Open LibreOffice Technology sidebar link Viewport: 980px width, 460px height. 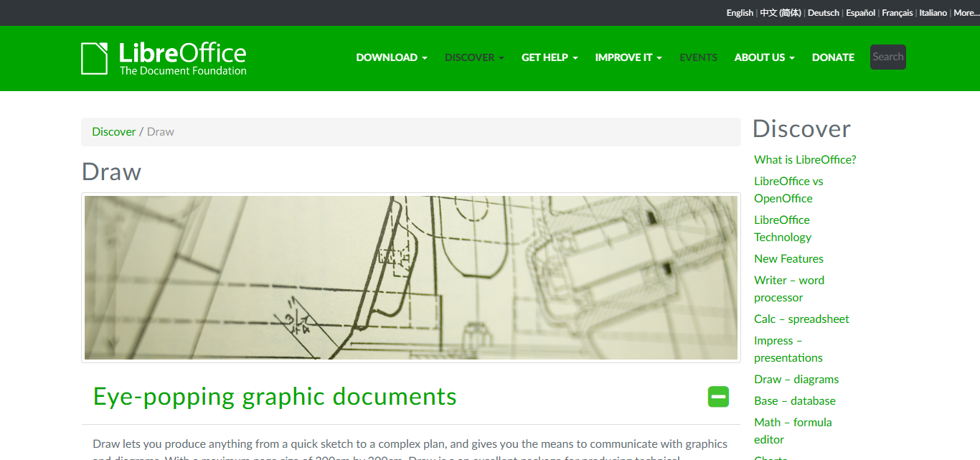point(783,229)
